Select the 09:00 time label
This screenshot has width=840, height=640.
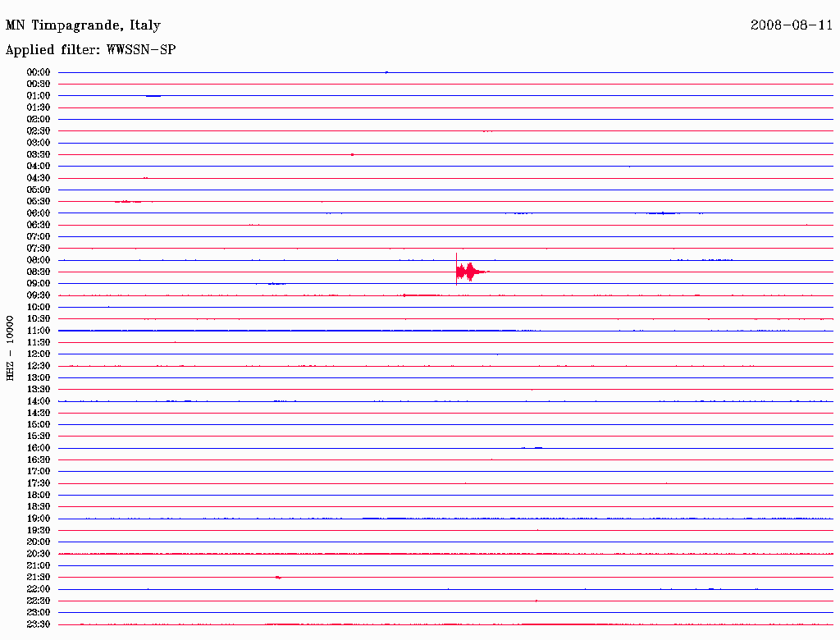click(x=39, y=284)
